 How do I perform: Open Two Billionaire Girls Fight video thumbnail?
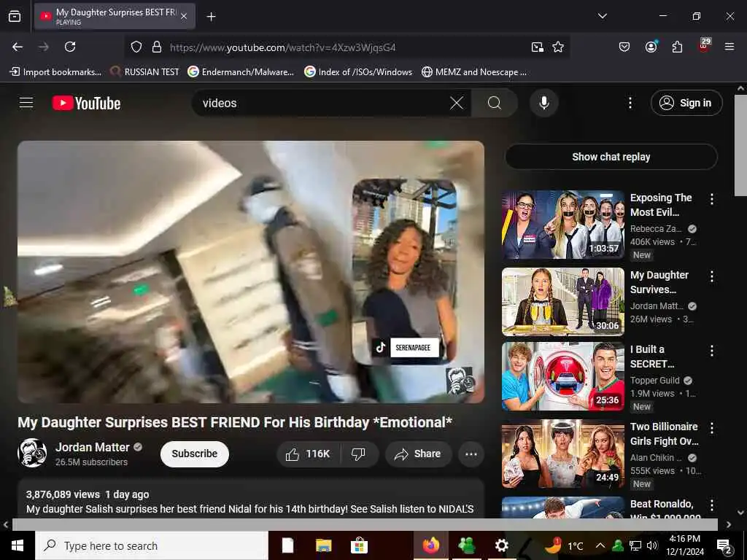[x=563, y=454]
